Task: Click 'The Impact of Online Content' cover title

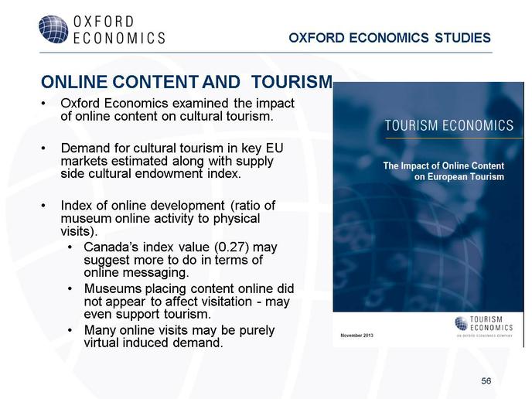Action: pos(443,166)
